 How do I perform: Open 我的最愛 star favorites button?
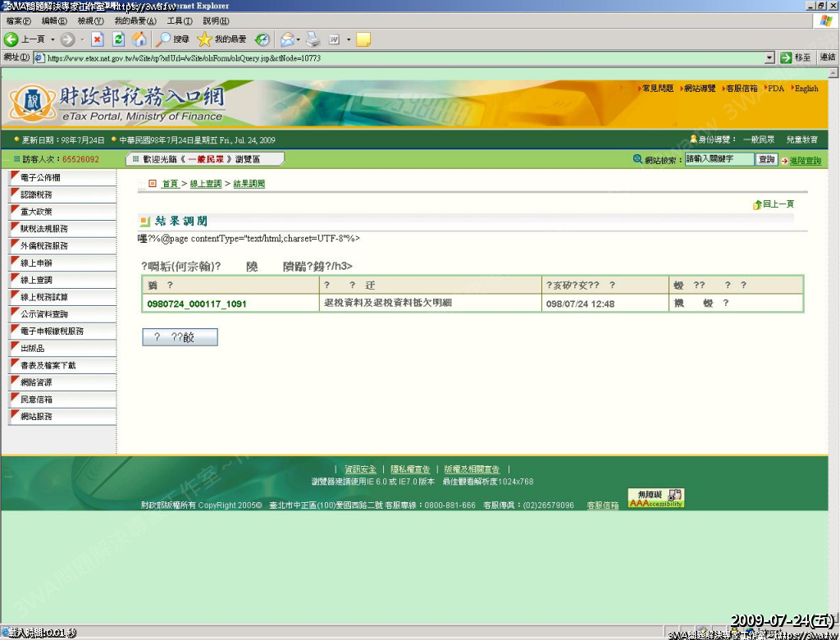pos(205,39)
